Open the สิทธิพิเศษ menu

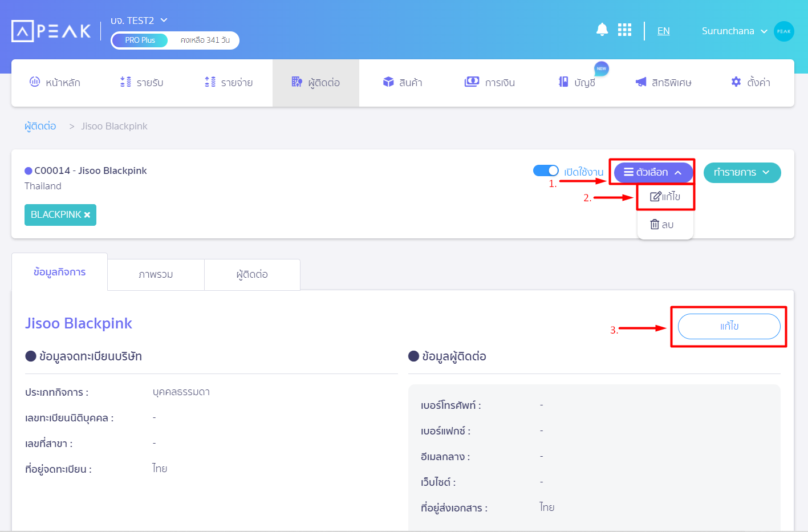(664, 83)
